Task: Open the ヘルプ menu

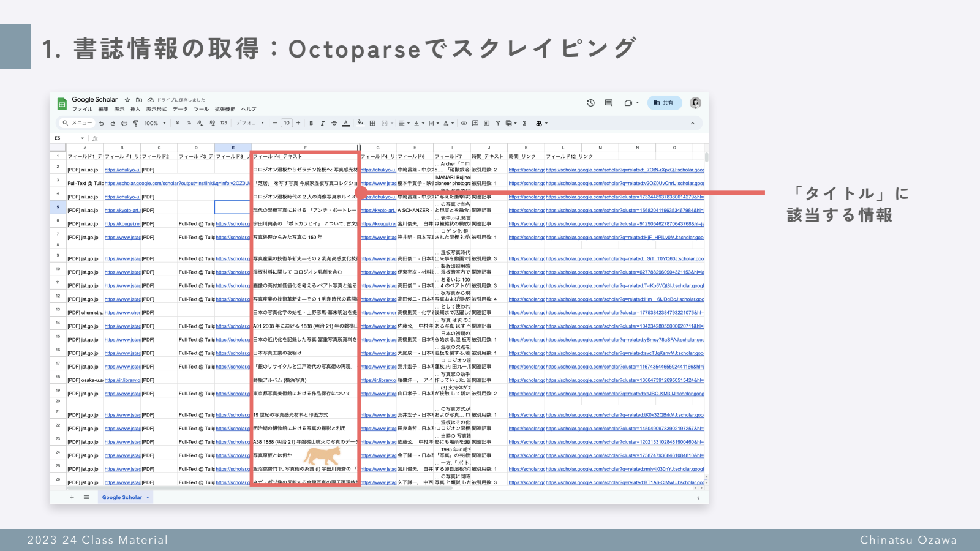Action: pyautogui.click(x=249, y=110)
